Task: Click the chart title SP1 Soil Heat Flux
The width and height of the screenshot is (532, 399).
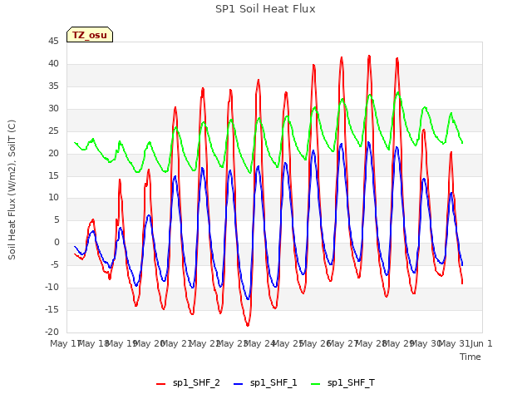Action: tap(265, 9)
